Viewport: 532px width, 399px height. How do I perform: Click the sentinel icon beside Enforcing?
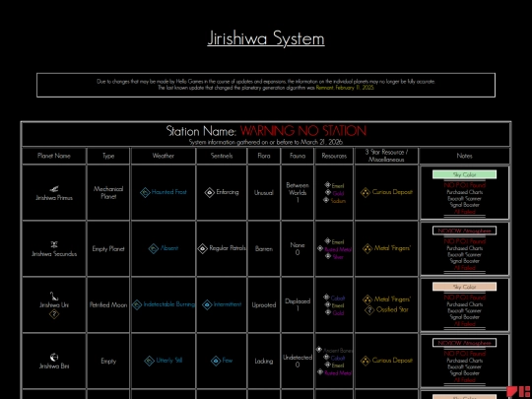point(210,193)
